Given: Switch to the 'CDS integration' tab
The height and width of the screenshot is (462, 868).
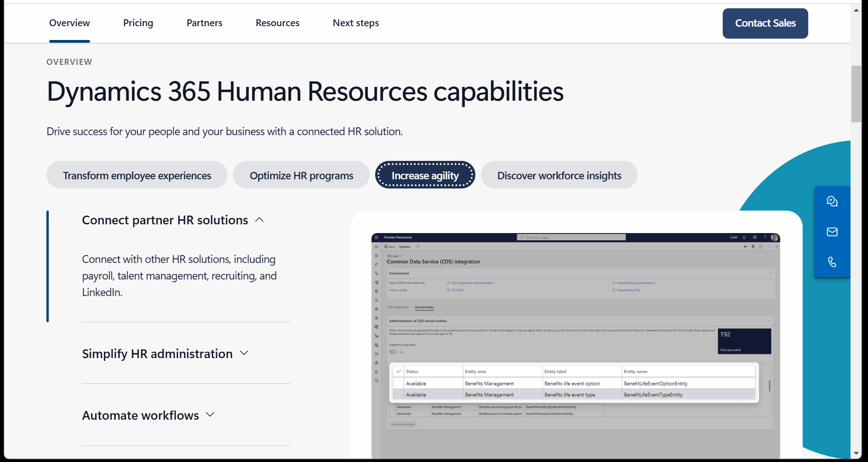Looking at the screenshot, I should tap(397, 307).
